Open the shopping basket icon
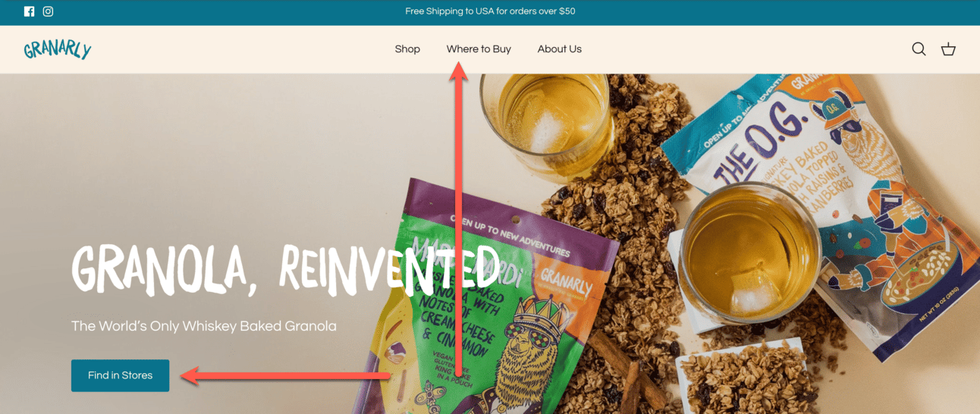 948,49
